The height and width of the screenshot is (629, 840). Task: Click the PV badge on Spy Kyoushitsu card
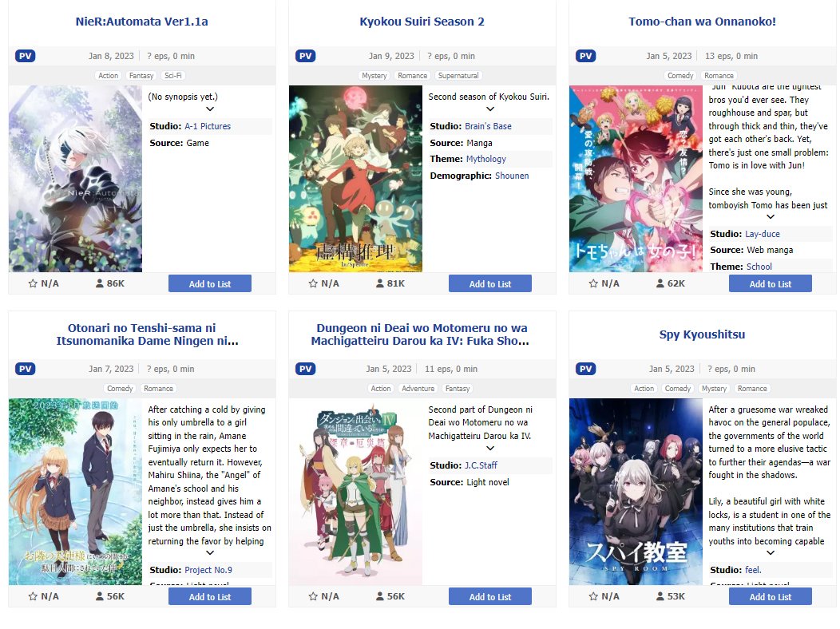pos(585,369)
